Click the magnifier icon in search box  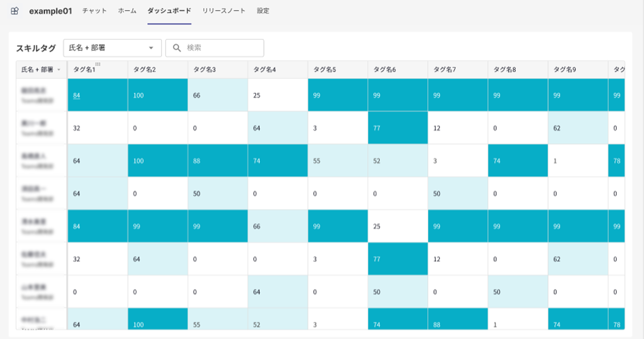[177, 48]
